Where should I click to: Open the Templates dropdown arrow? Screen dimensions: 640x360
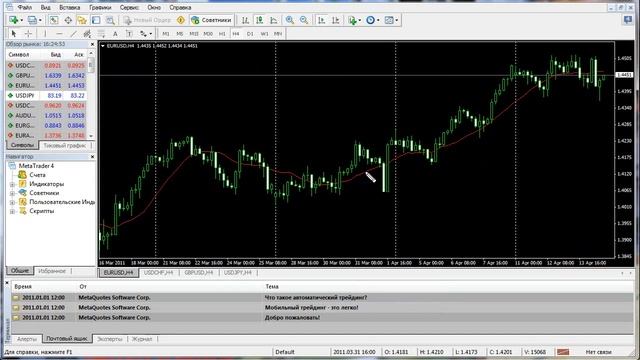click(397, 20)
